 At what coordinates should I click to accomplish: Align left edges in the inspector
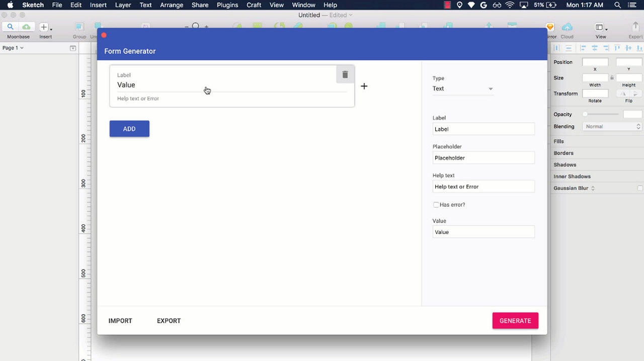(x=583, y=48)
